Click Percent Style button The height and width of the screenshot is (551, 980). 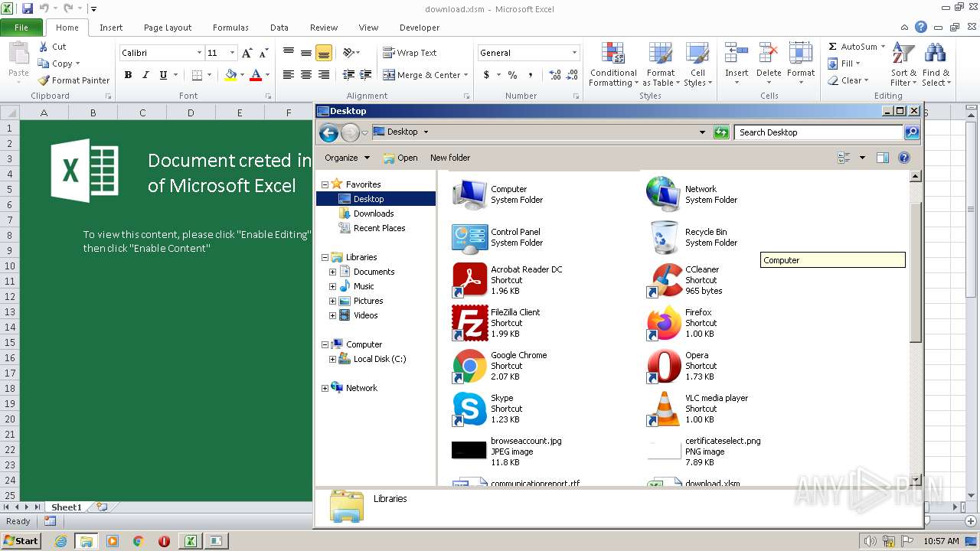coord(512,75)
